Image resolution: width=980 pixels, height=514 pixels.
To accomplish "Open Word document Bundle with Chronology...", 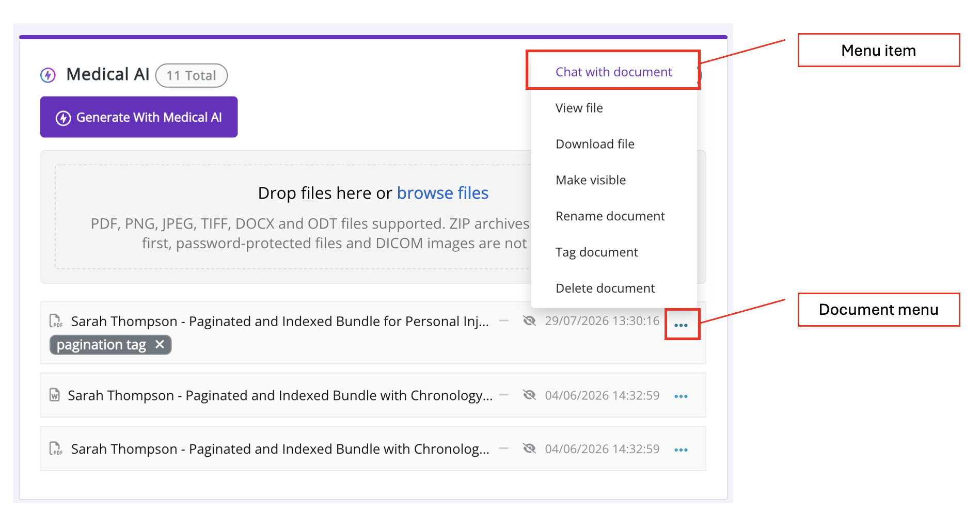I will pos(280,396).
